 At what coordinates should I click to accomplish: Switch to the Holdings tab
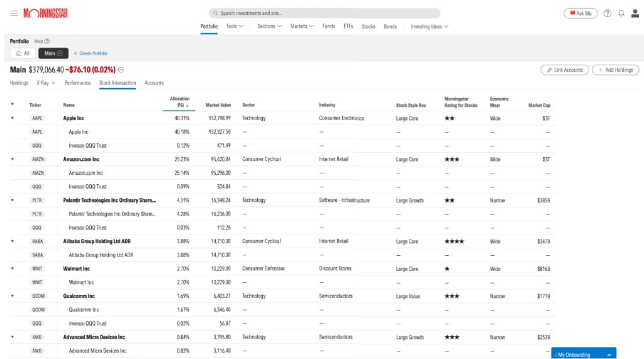[19, 83]
